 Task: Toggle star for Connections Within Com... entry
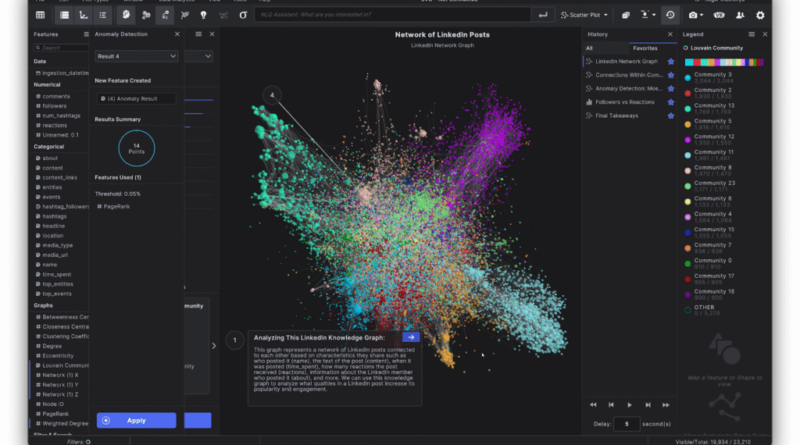tap(671, 75)
